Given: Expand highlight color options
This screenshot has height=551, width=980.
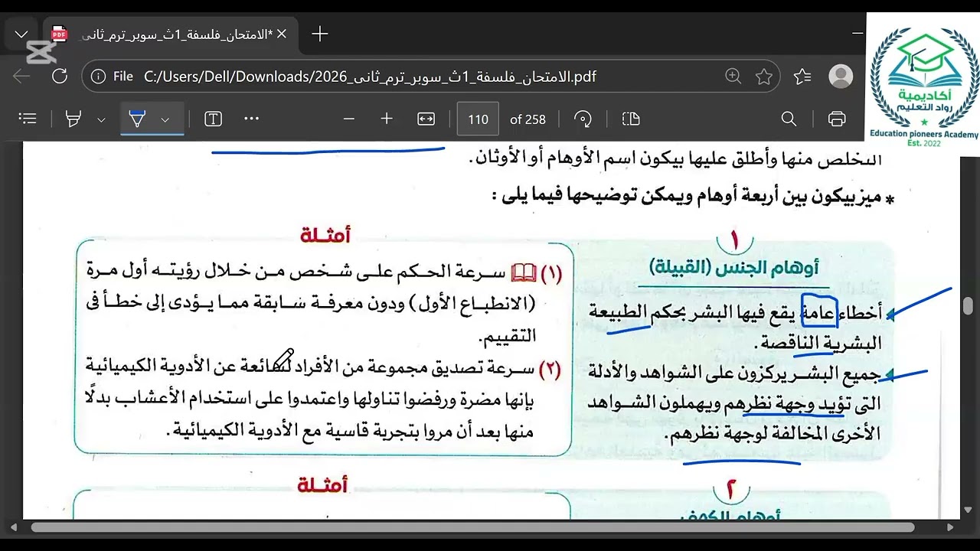Looking at the screenshot, I should [101, 119].
